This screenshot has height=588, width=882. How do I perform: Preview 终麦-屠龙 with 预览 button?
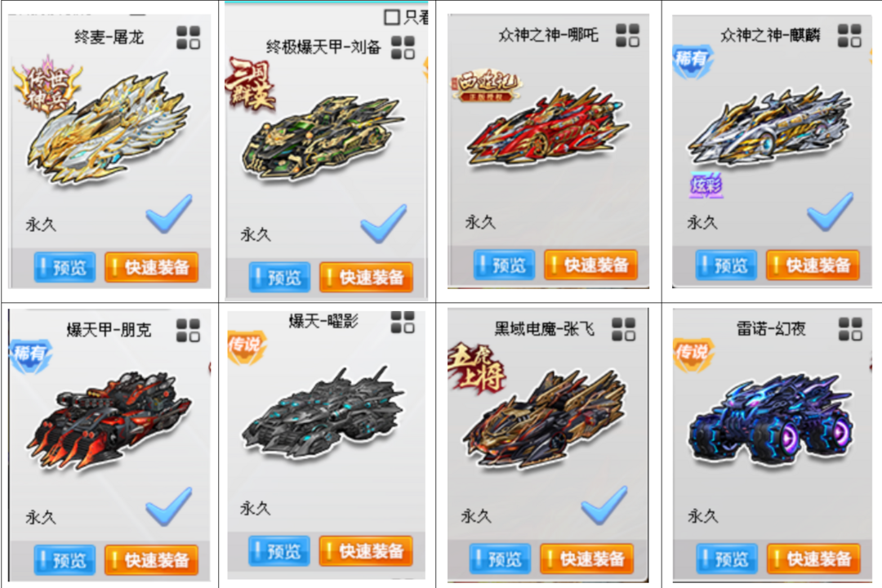65,267
